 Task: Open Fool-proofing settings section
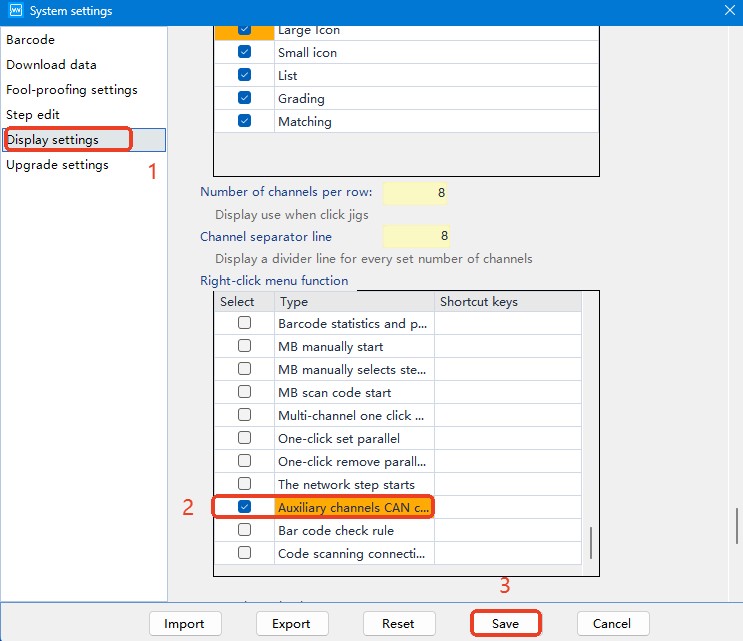72,90
